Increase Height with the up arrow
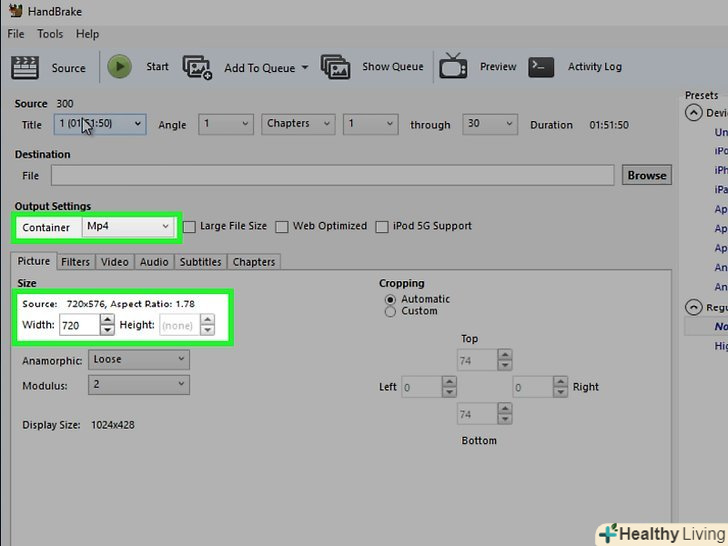This screenshot has height=546, width=728. click(208, 319)
